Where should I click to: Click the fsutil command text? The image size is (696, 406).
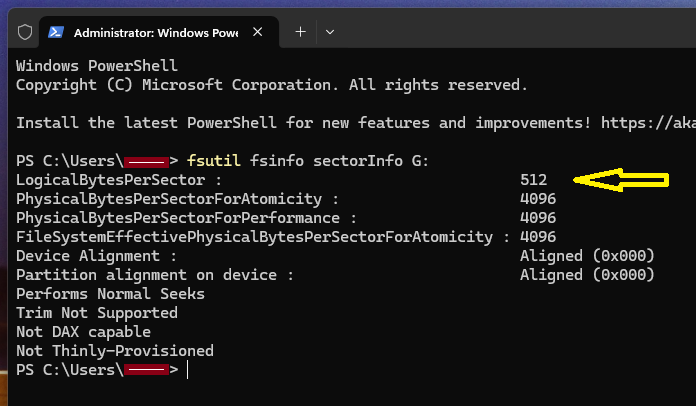tap(212, 161)
